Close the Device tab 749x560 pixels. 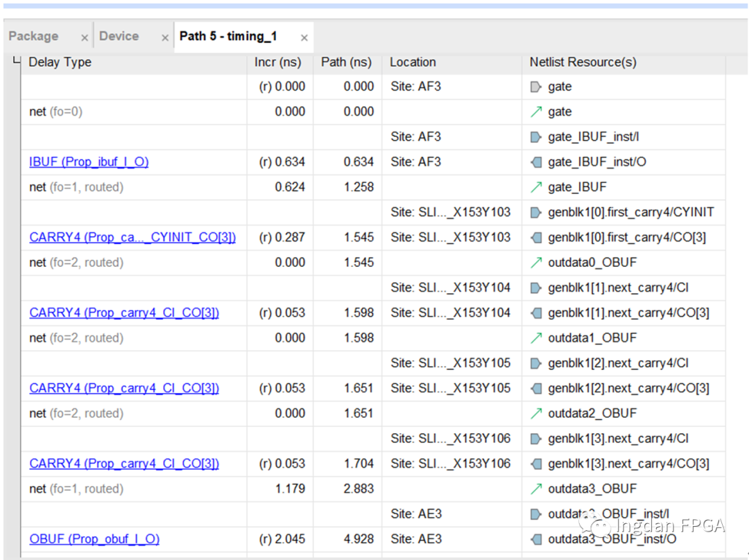165,38
